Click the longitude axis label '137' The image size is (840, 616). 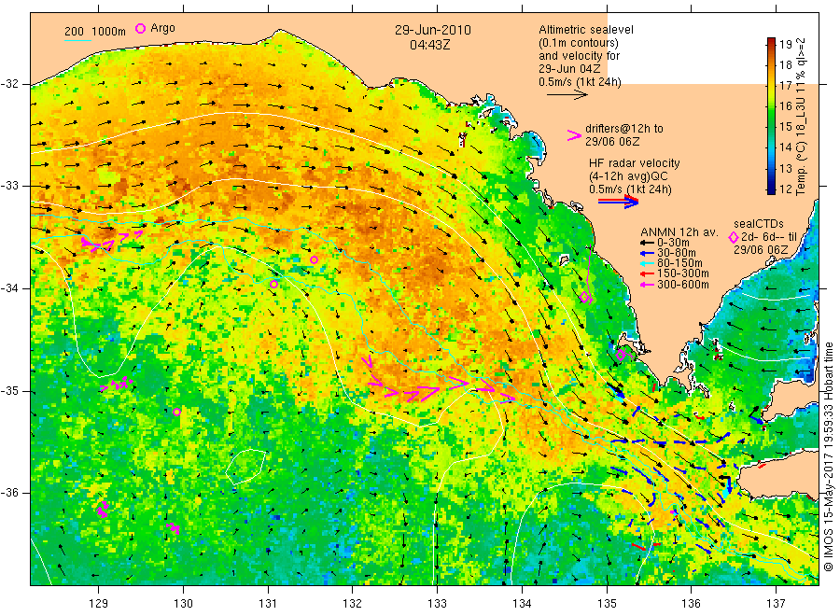click(776, 604)
